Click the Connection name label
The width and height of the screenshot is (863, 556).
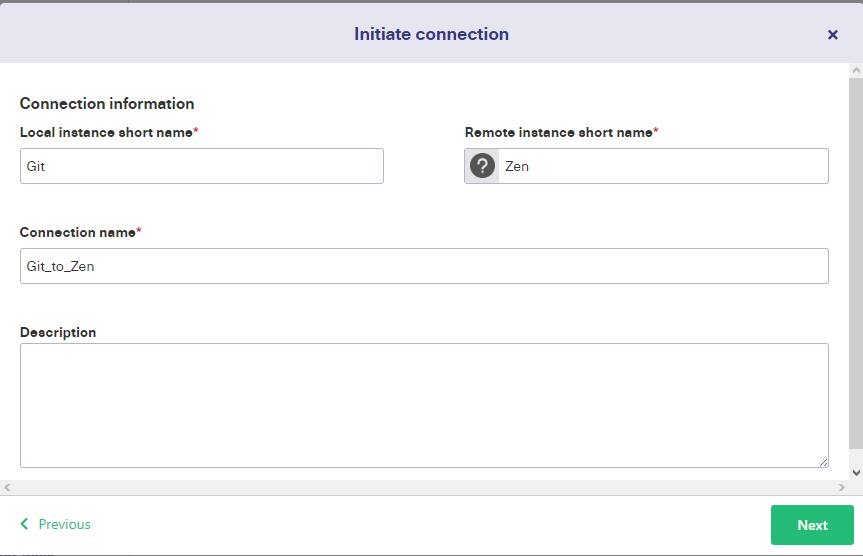point(78,232)
